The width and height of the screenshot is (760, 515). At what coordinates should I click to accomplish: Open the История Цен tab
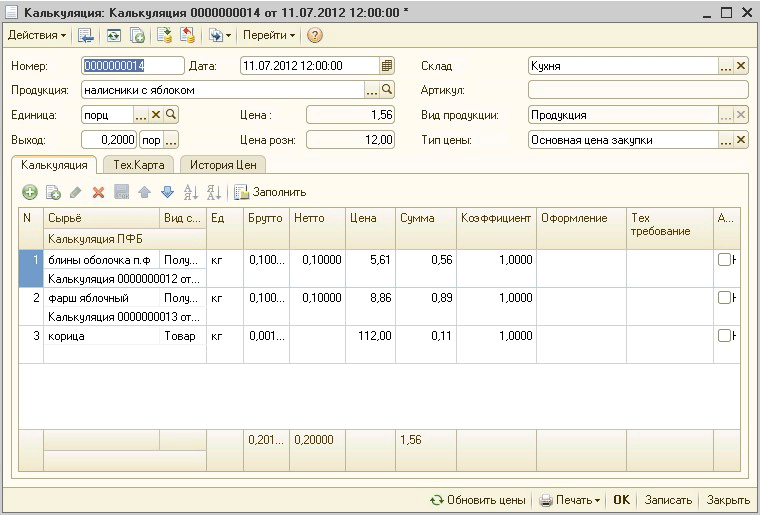point(221,164)
